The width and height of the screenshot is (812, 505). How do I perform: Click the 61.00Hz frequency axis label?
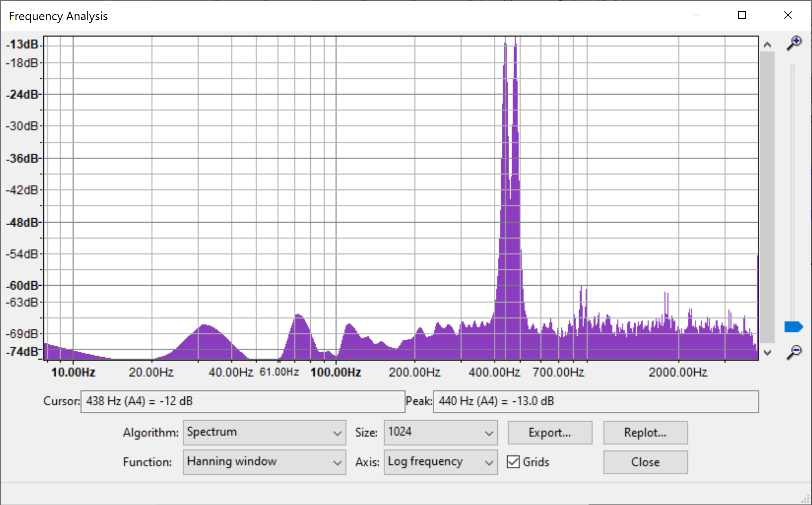point(279,372)
